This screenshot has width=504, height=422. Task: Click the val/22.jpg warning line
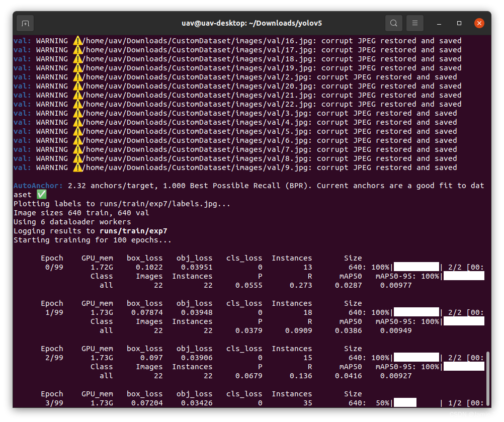pos(237,104)
